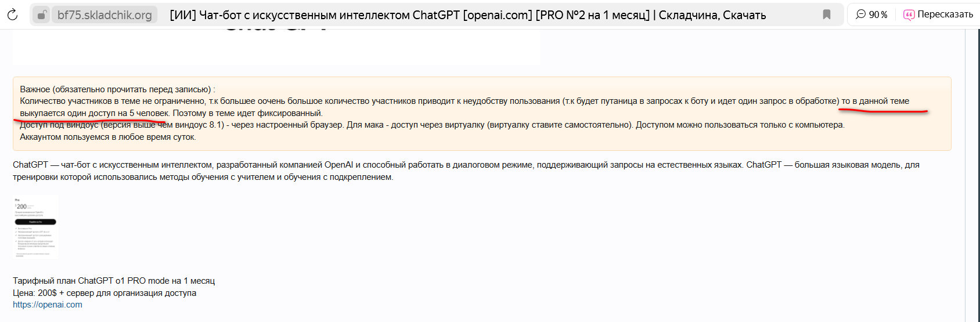Click the Пересказать summarize button
Screen dimensions: 980x322
938,15
